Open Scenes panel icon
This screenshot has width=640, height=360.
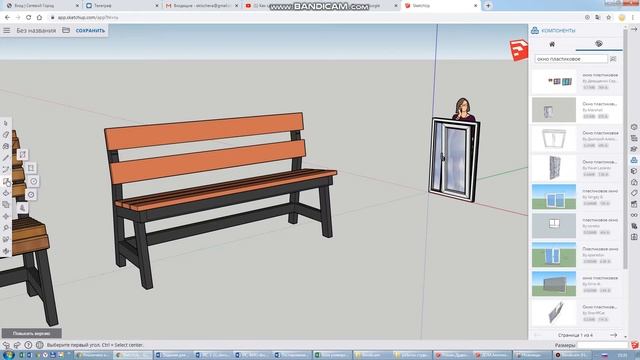634,204
